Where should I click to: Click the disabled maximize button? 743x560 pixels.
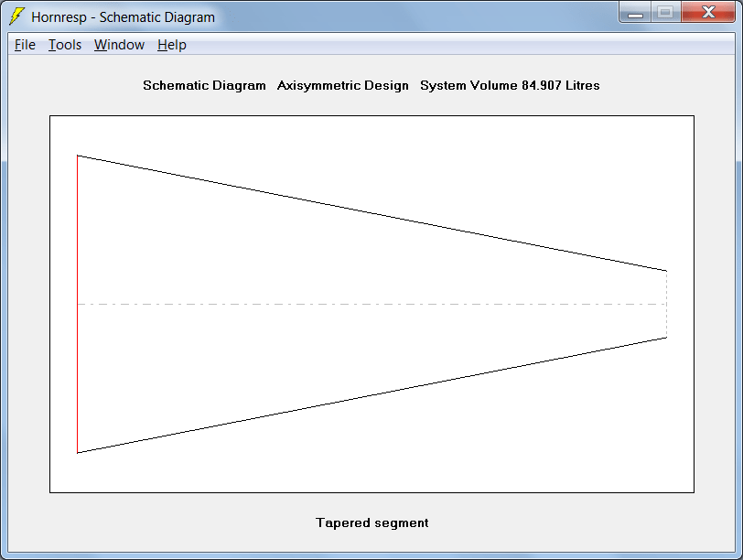click(666, 12)
